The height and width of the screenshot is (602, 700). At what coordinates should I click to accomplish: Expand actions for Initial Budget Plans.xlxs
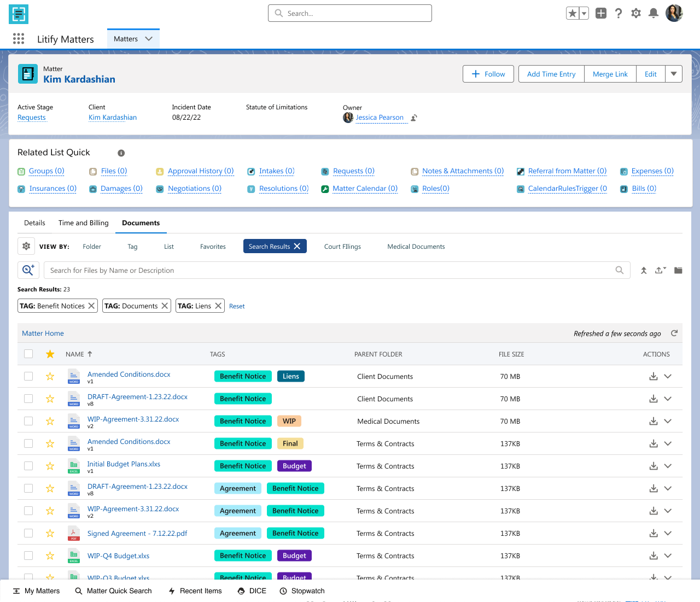coord(668,466)
